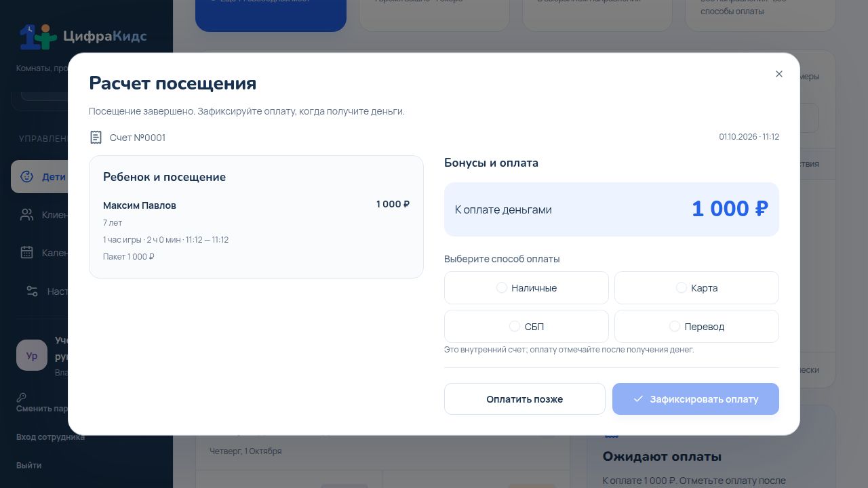
Task: Open the clients icon in sidebar
Action: tap(27, 215)
